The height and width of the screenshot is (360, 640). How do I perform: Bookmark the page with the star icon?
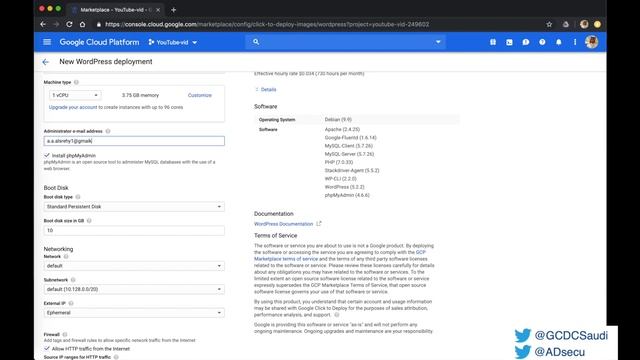pyautogui.click(x=549, y=24)
